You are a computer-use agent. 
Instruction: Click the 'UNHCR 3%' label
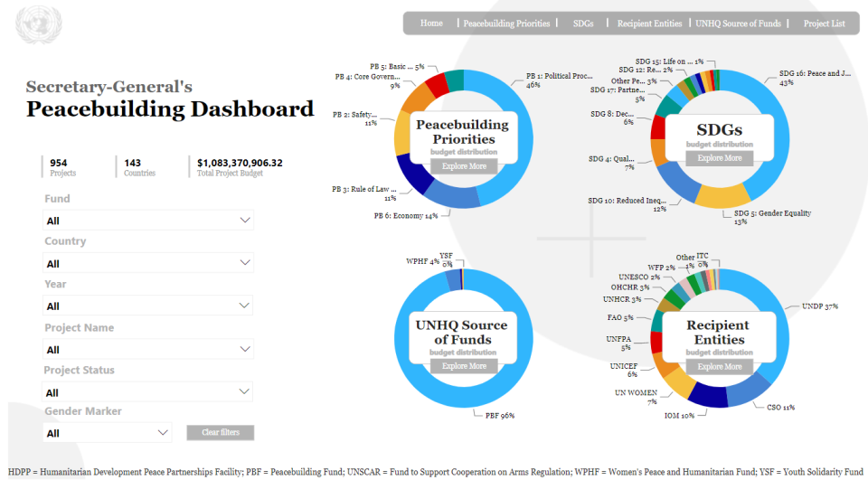coord(622,299)
